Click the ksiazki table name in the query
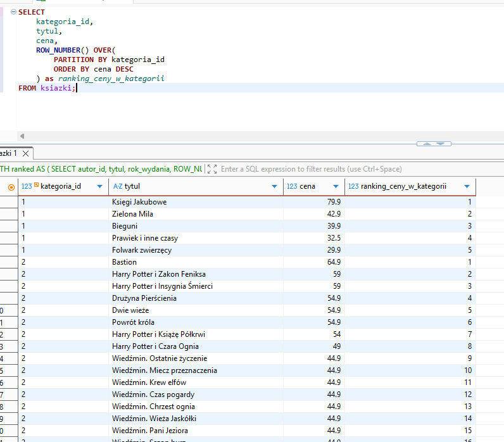This screenshot has height=442, width=504. (x=56, y=88)
